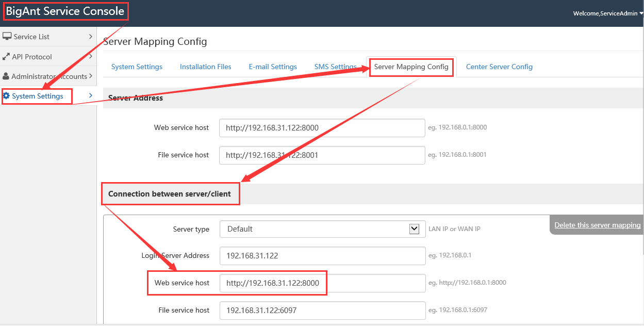Open the Administrator Accounts menu item
Image resolution: width=644 pixels, height=326 pixels.
coord(48,76)
